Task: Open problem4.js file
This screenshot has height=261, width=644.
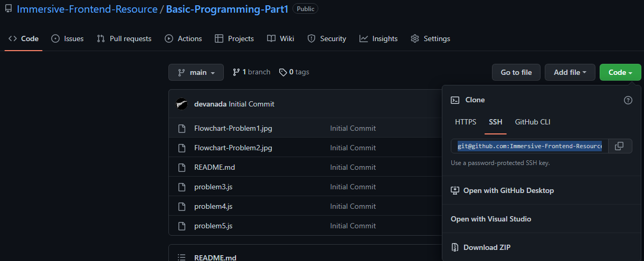Action: point(213,206)
